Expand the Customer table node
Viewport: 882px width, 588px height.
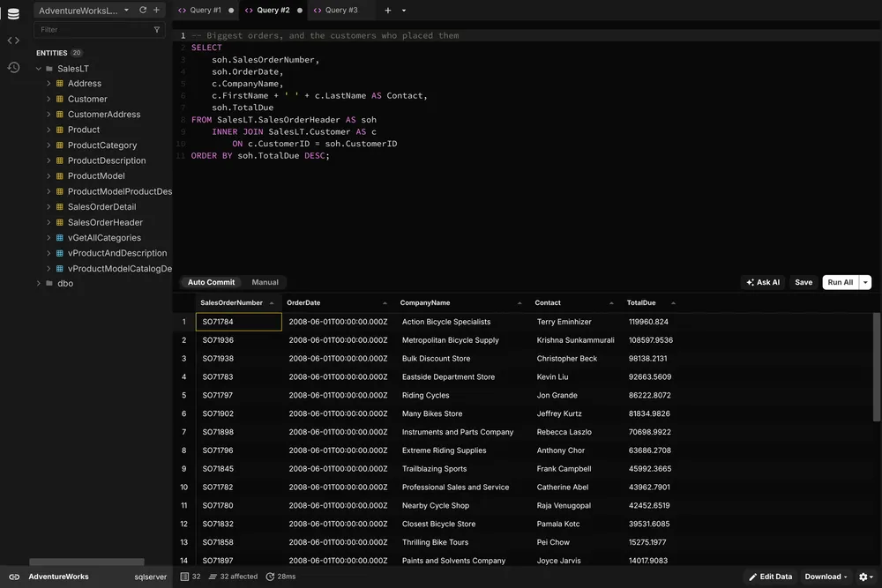[49, 99]
